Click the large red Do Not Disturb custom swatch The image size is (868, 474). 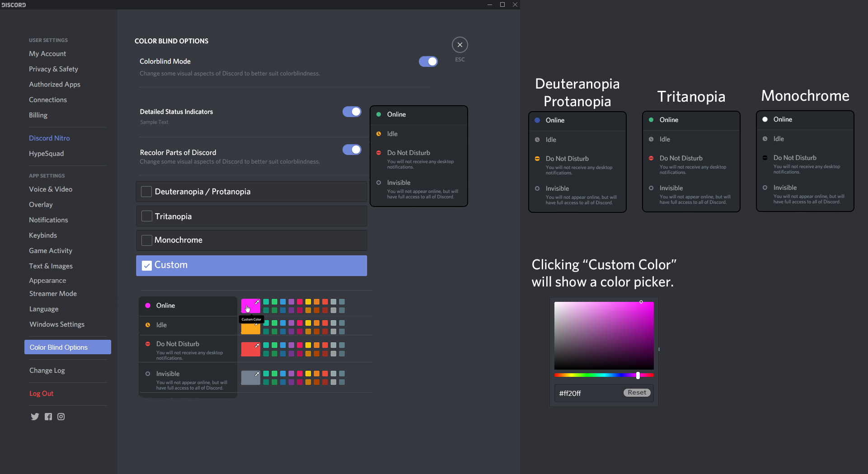250,349
